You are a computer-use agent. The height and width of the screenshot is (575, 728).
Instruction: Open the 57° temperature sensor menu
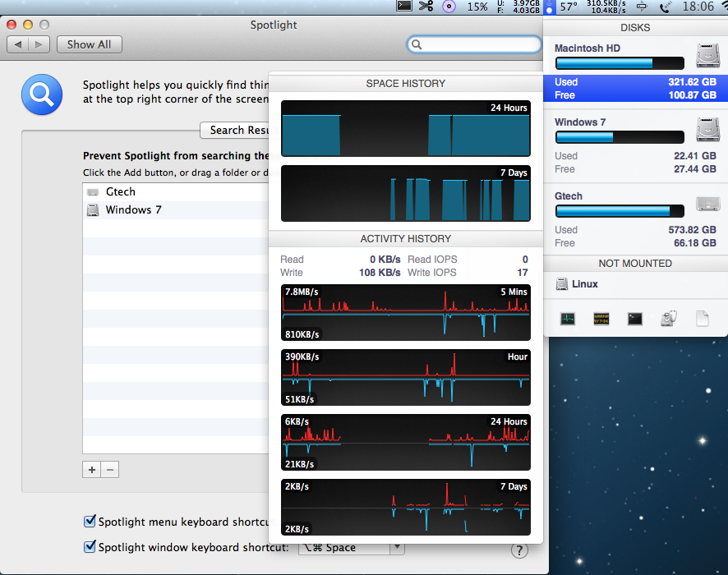click(569, 7)
